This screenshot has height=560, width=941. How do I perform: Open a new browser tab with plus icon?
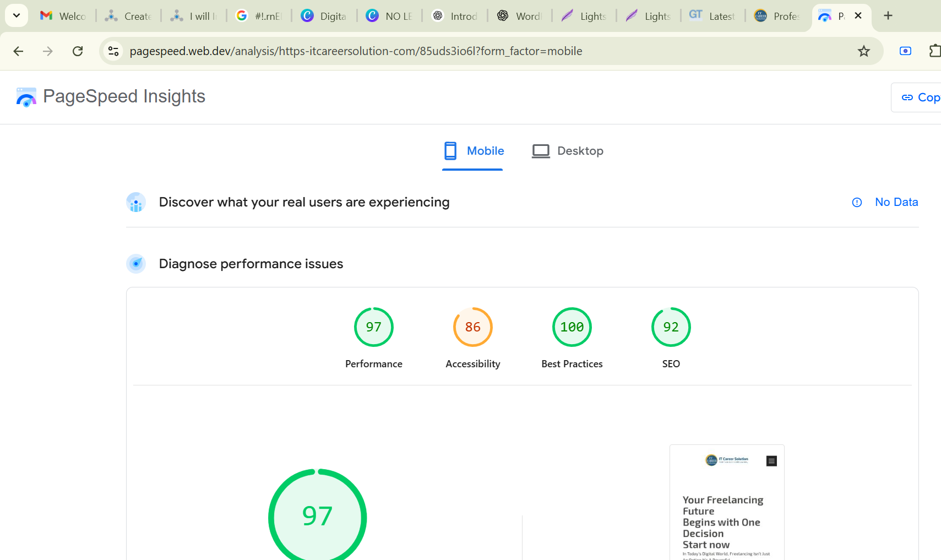pyautogui.click(x=888, y=15)
